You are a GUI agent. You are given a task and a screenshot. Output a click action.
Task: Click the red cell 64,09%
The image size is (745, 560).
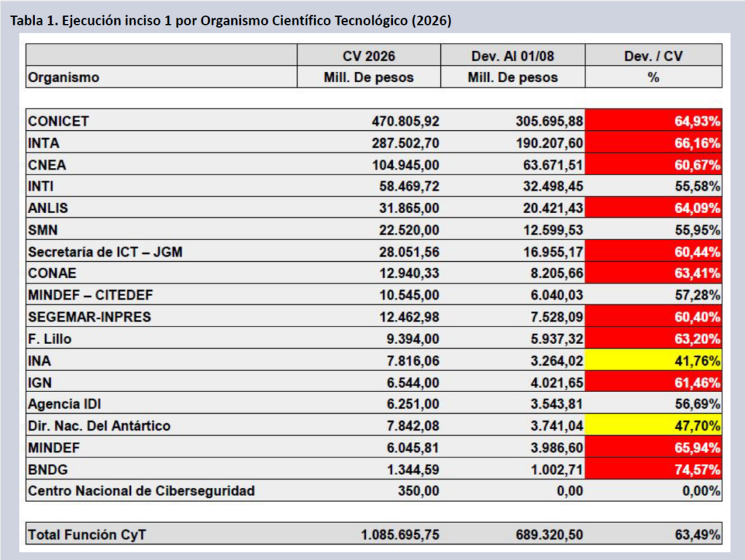click(653, 207)
